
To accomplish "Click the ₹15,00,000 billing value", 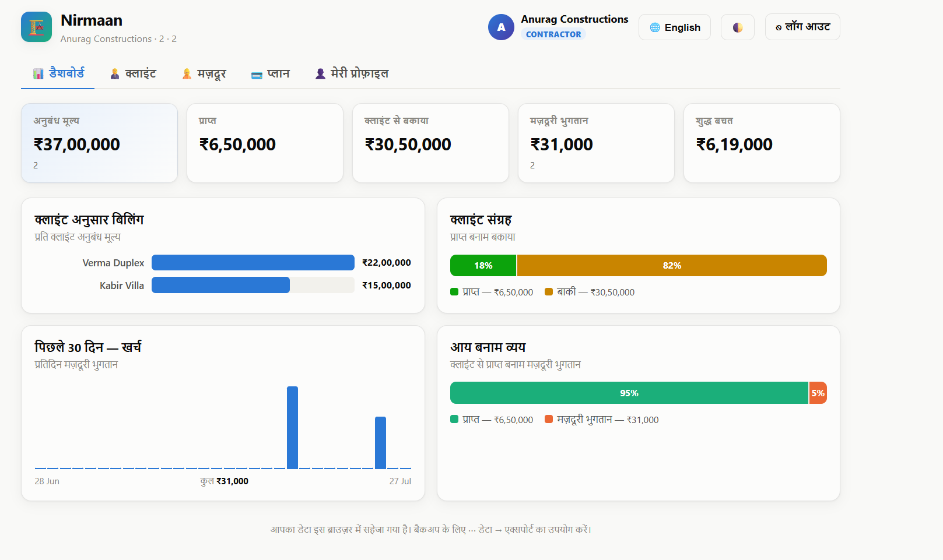I will click(386, 286).
